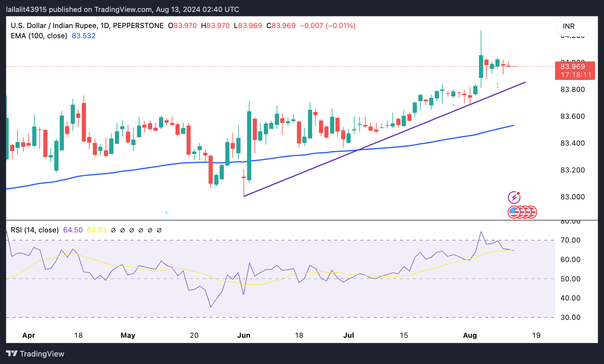Click the EMA (100, close) indicator legend
Viewport: 604px width, 364px height.
coord(39,36)
